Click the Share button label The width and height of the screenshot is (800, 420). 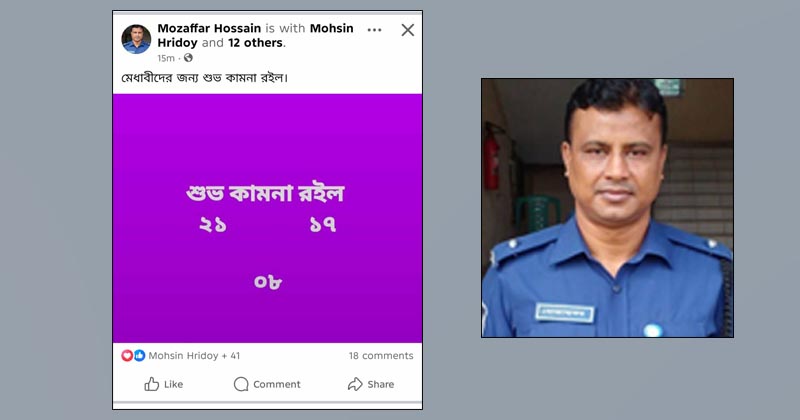click(381, 384)
